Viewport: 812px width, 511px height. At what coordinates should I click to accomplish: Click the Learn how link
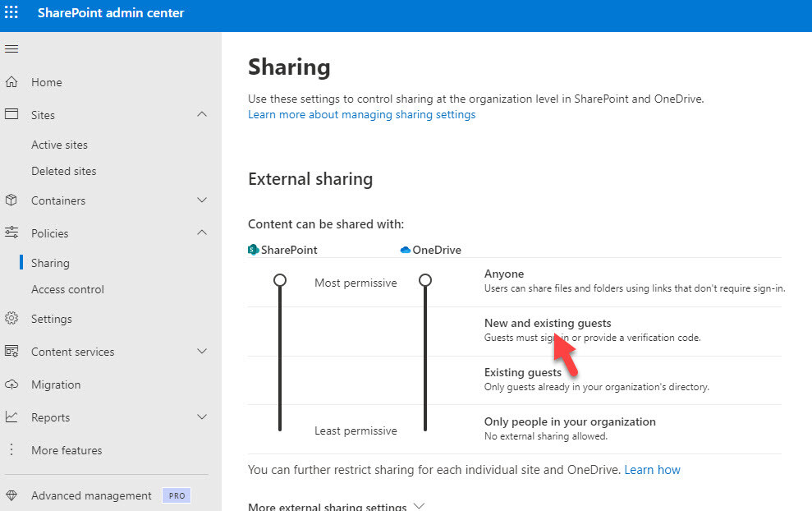click(652, 470)
